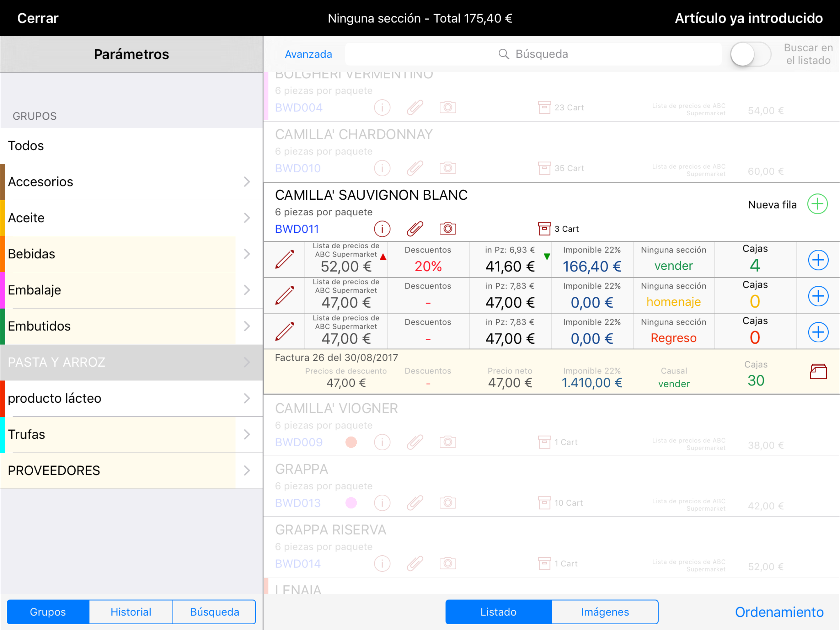
Task: Add a box to the homenaje row
Action: [x=818, y=296]
